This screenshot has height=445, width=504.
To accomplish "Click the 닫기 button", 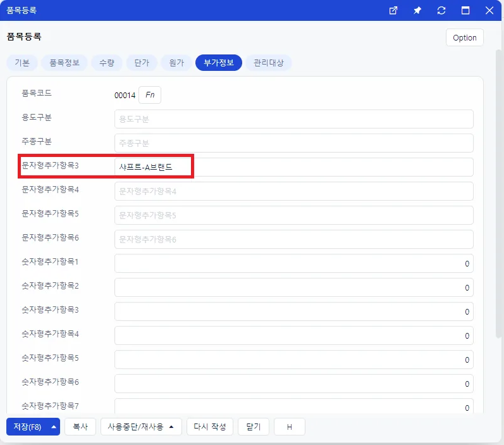I will [x=254, y=427].
